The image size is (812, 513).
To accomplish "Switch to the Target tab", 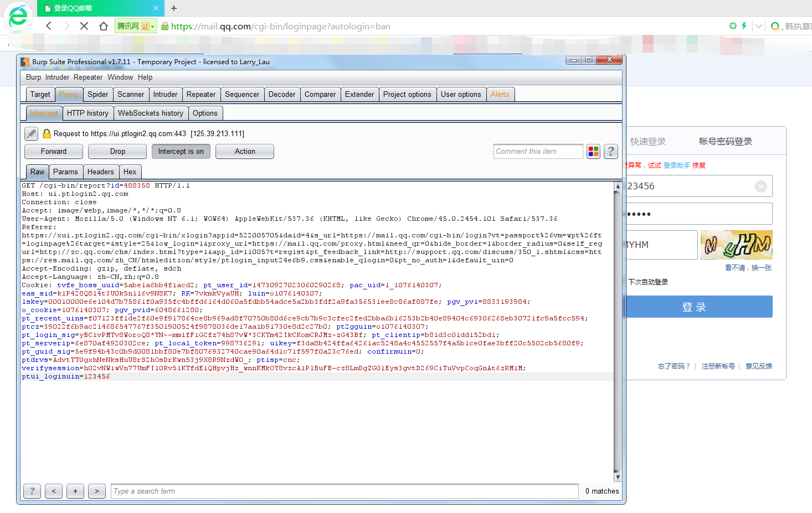I will [40, 95].
